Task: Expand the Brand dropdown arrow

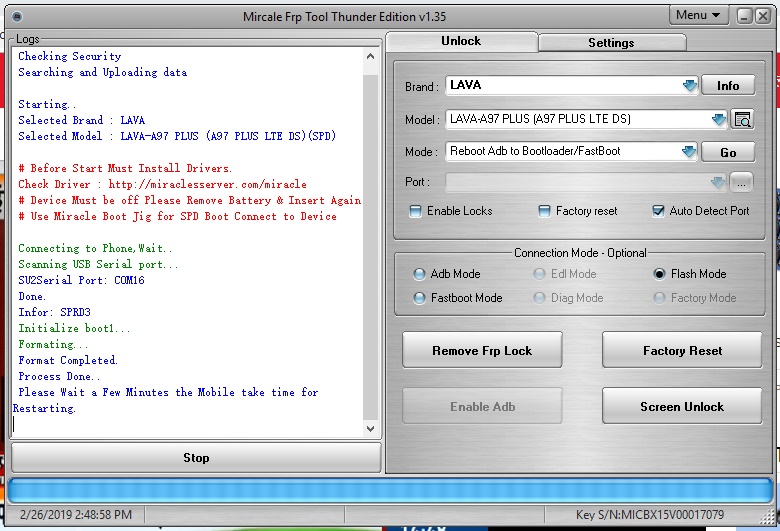Action: 689,86
